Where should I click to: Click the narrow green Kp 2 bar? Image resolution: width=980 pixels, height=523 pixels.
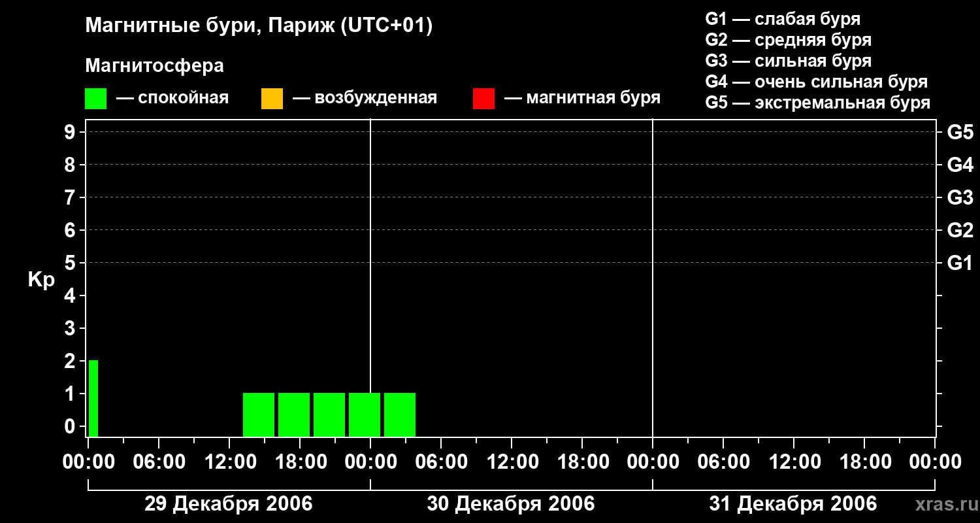click(93, 398)
